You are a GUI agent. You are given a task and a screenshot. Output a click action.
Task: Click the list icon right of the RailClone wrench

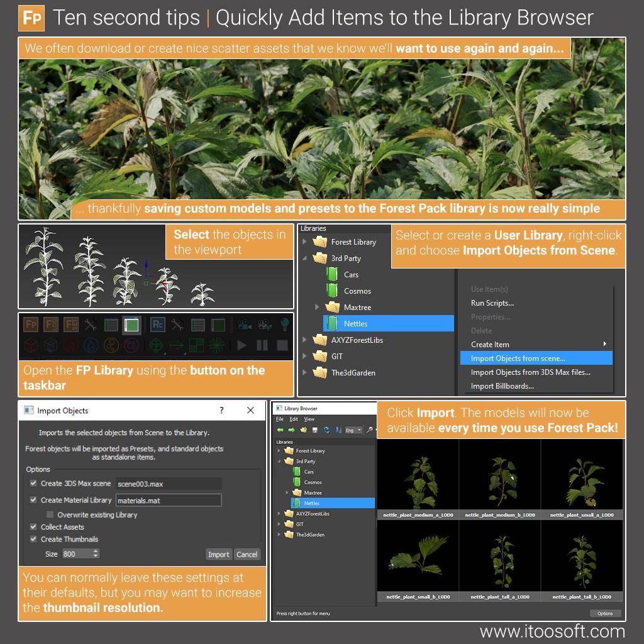click(198, 325)
